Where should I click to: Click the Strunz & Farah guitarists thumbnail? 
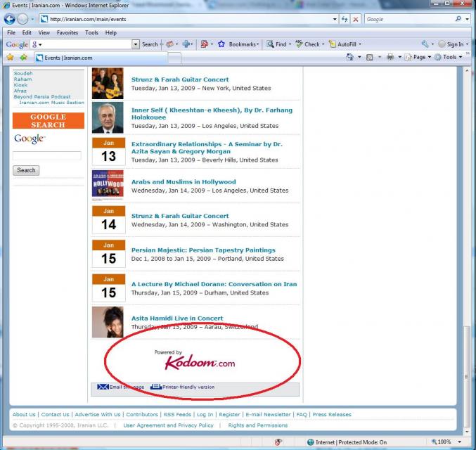(108, 83)
